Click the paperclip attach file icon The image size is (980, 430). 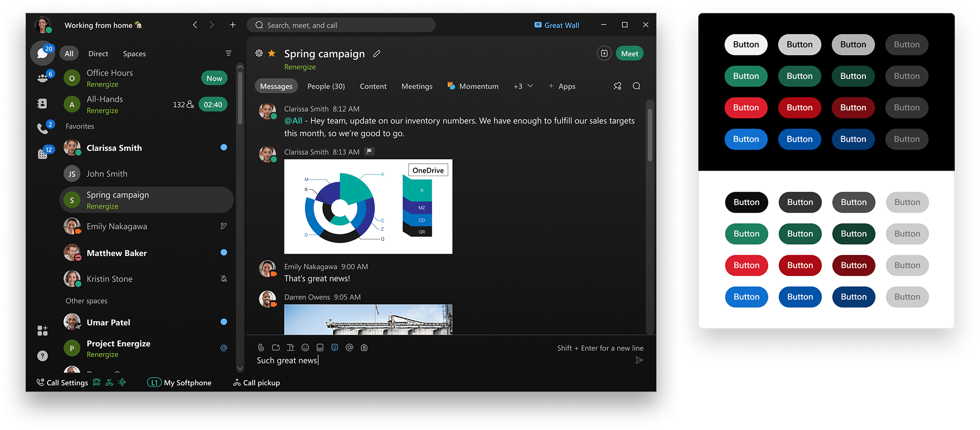coord(261,348)
